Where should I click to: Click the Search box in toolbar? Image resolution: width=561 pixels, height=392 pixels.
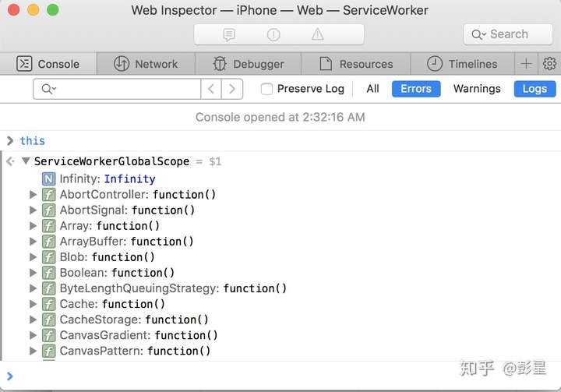(509, 34)
